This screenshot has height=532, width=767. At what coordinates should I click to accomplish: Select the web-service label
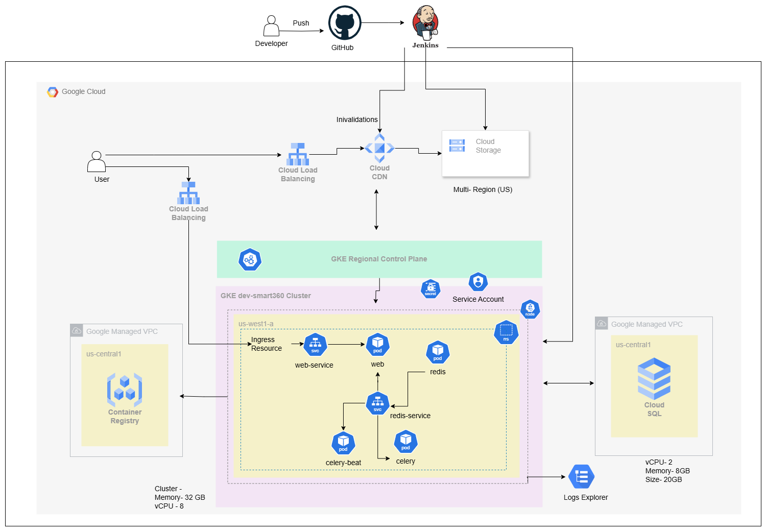click(x=314, y=365)
